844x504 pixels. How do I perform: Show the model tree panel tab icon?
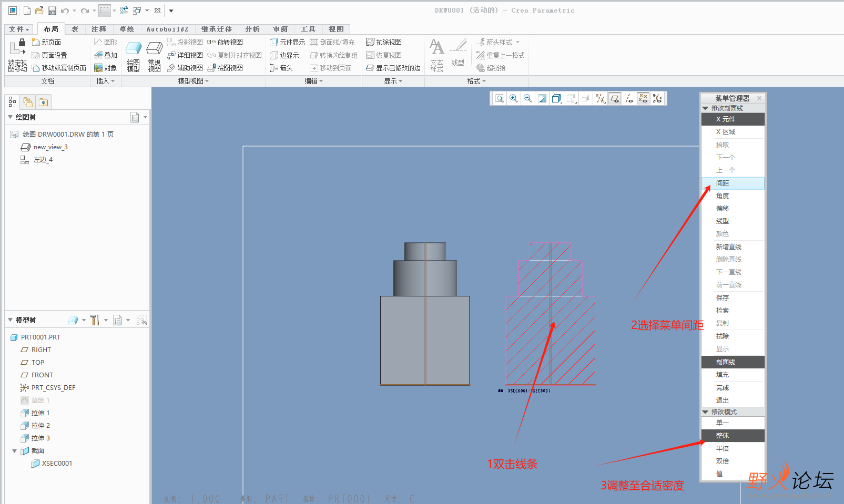click(12, 102)
